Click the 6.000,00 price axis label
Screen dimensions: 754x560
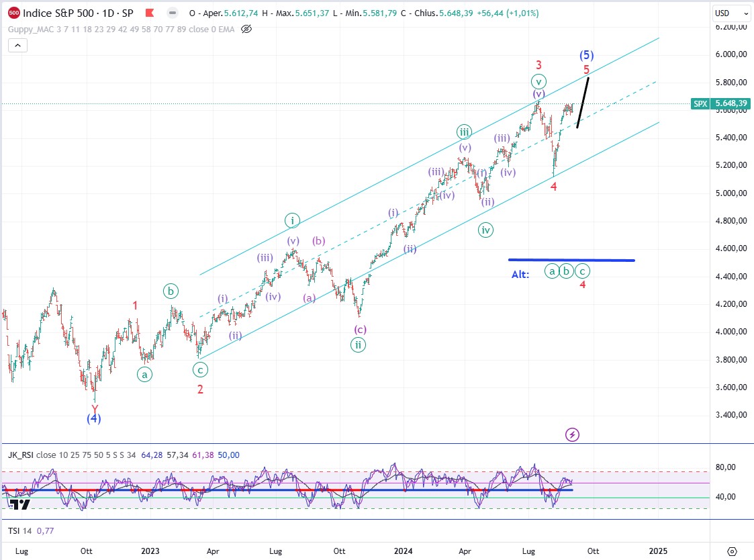click(731, 54)
